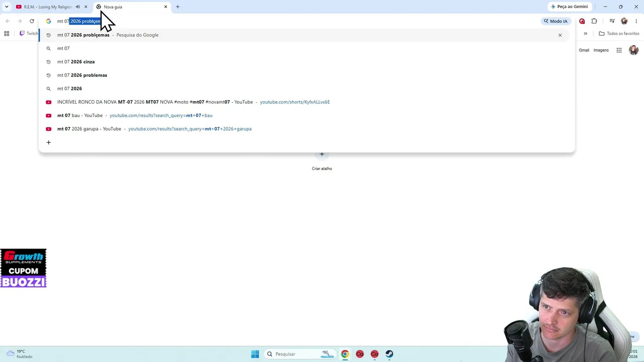Activate the Modo IA button

[x=555, y=21]
